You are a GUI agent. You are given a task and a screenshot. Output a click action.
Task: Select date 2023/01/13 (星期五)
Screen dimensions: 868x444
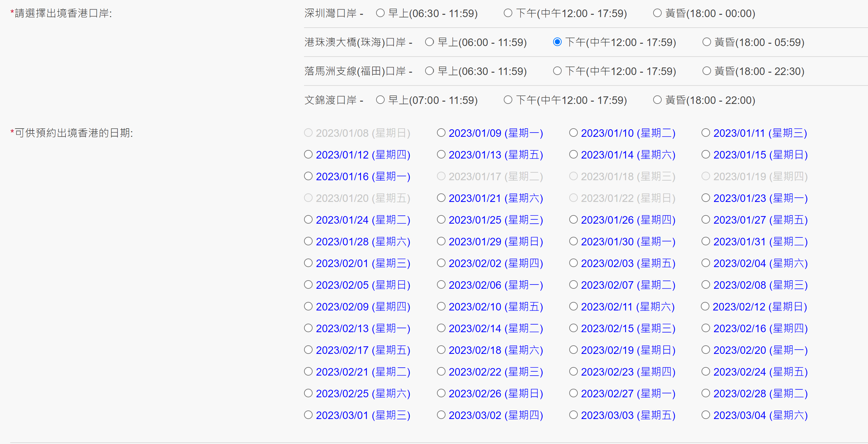point(441,155)
